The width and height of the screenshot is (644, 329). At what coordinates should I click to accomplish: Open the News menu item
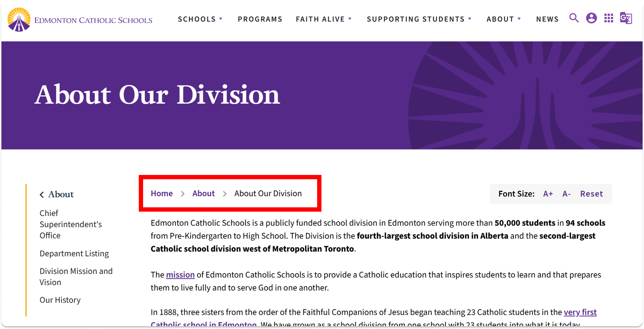tap(547, 19)
